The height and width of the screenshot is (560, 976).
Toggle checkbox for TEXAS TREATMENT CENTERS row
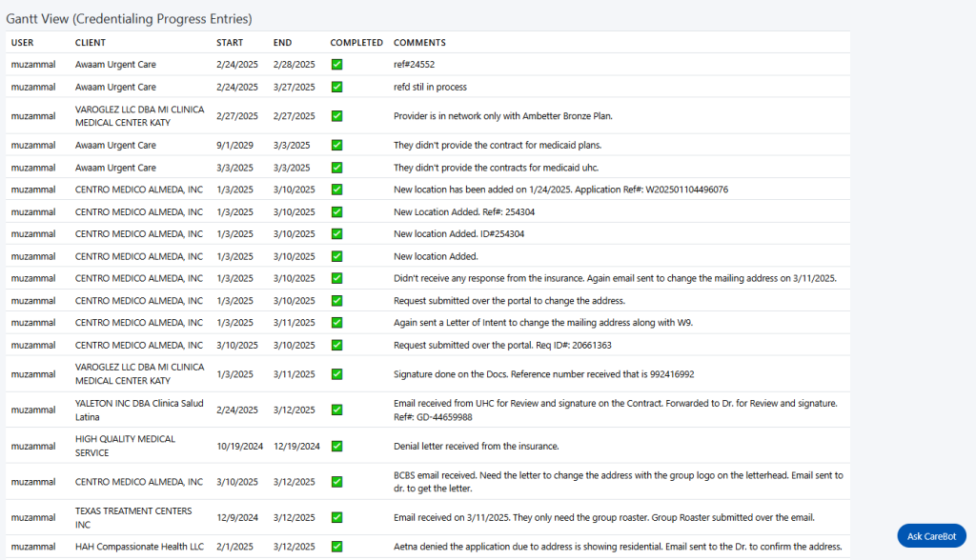click(336, 517)
